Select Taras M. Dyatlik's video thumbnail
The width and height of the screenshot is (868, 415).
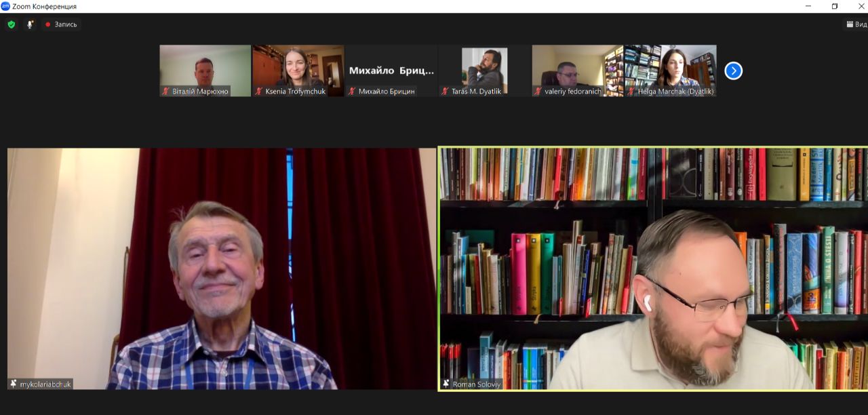[x=484, y=66]
